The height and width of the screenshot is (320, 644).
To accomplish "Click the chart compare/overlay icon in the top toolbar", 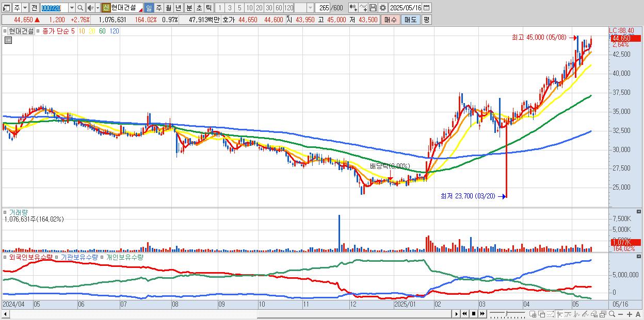I will coord(353,8).
